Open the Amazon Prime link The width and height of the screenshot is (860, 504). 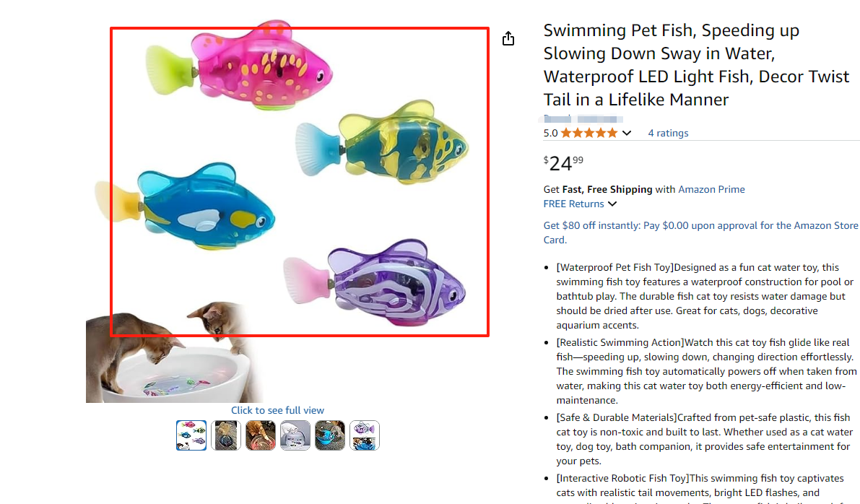(x=711, y=189)
